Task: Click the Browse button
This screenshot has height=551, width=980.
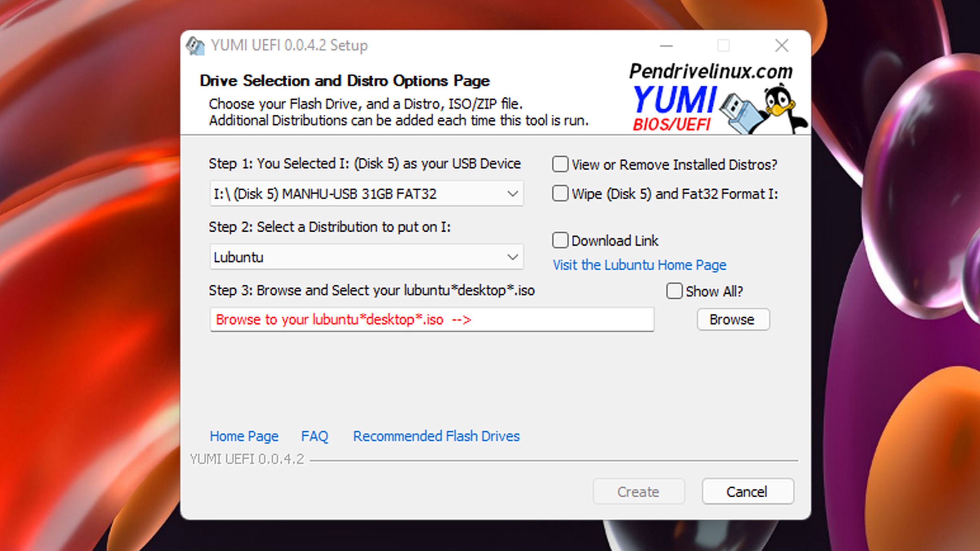Action: [733, 319]
